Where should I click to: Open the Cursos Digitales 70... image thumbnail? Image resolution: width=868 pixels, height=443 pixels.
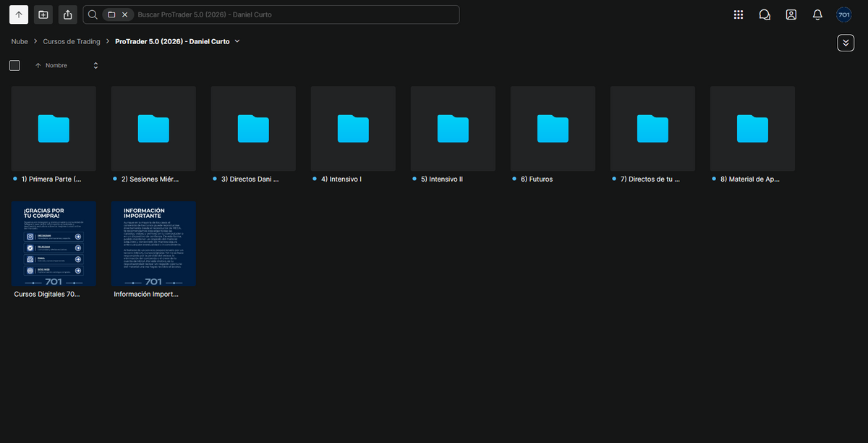pos(54,244)
